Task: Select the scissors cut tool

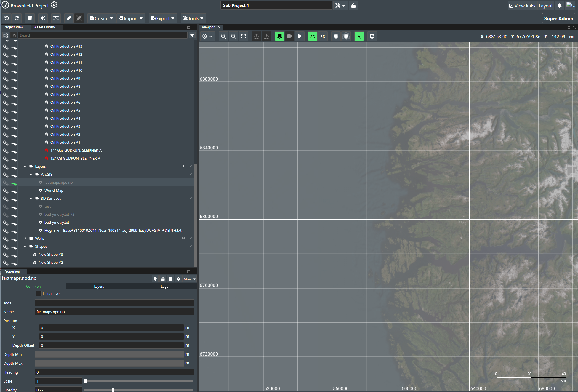Action: [x=43, y=18]
